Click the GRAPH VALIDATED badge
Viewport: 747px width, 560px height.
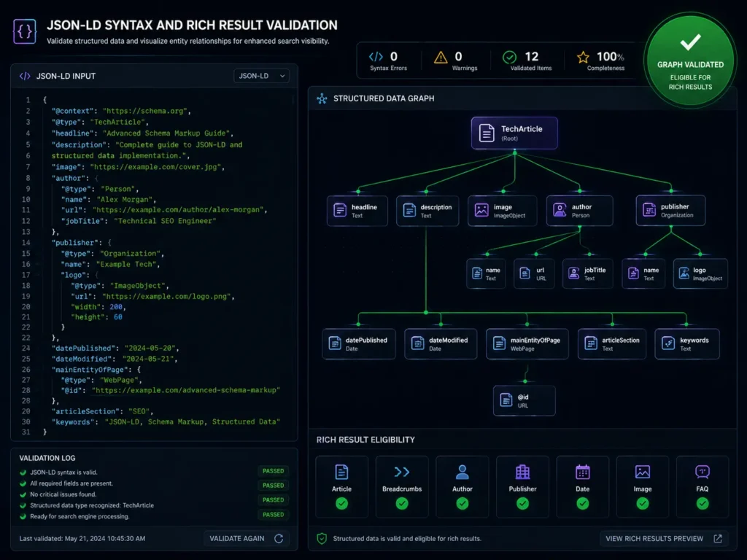click(690, 60)
